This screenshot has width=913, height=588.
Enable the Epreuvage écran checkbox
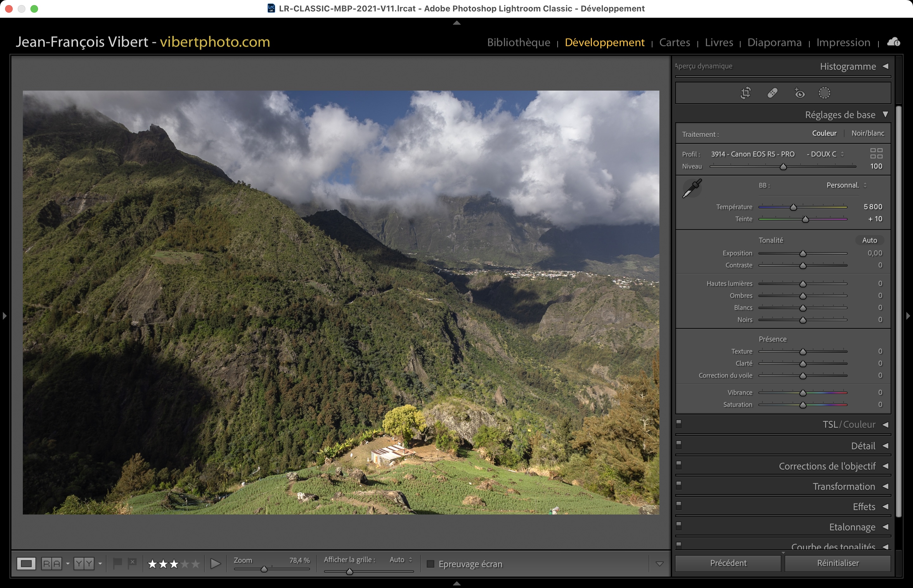point(430,564)
